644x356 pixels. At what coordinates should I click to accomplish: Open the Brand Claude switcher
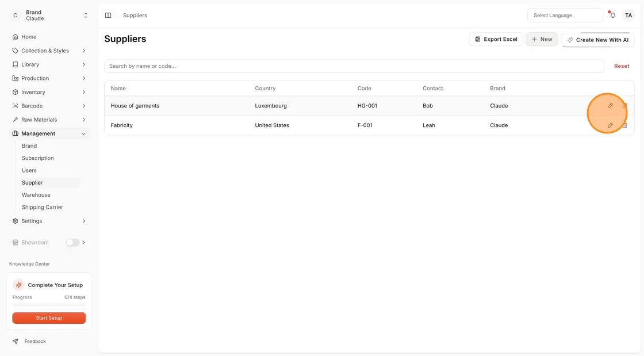click(x=49, y=16)
